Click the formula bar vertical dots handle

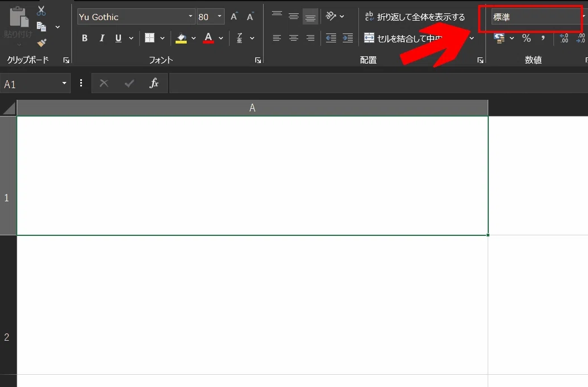[81, 83]
